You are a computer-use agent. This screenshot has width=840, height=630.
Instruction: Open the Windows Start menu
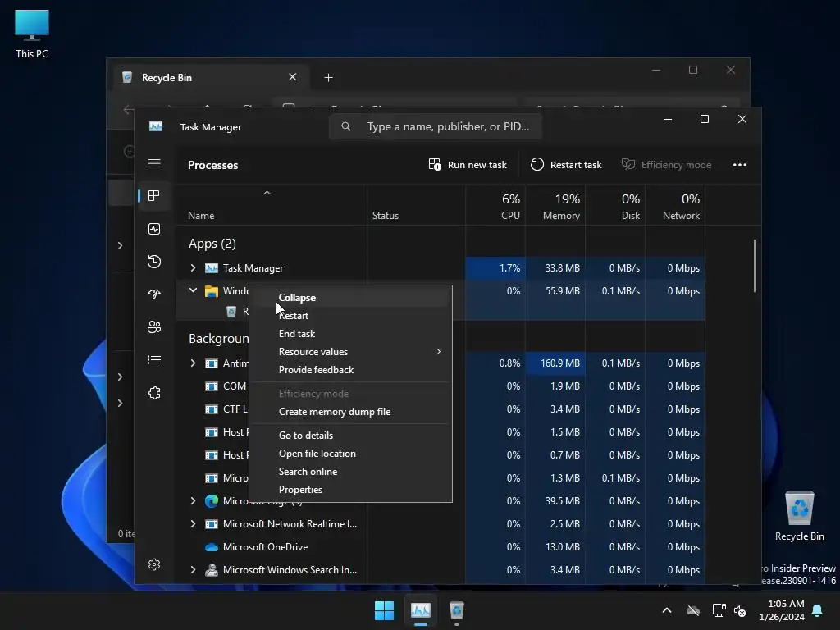coord(384,610)
